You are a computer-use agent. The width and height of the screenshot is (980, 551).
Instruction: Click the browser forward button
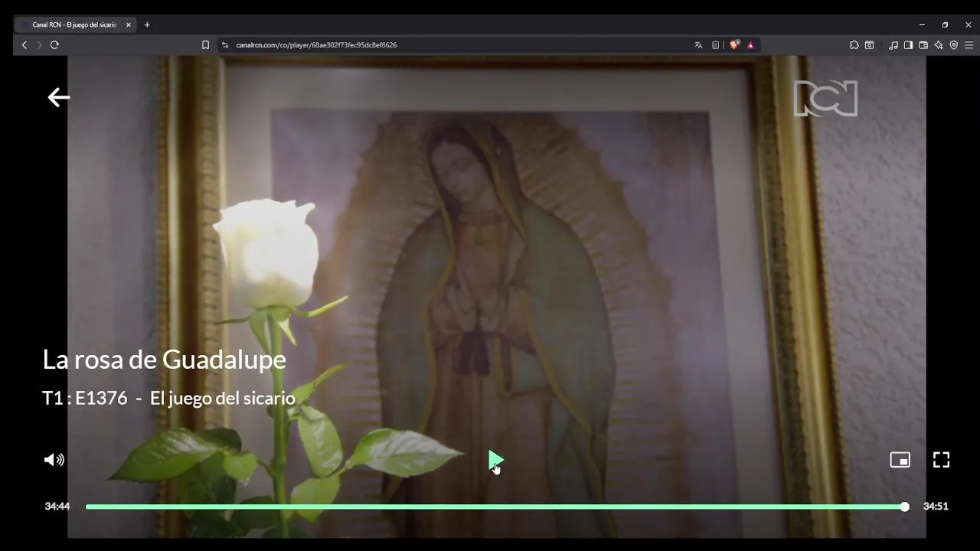coord(39,45)
